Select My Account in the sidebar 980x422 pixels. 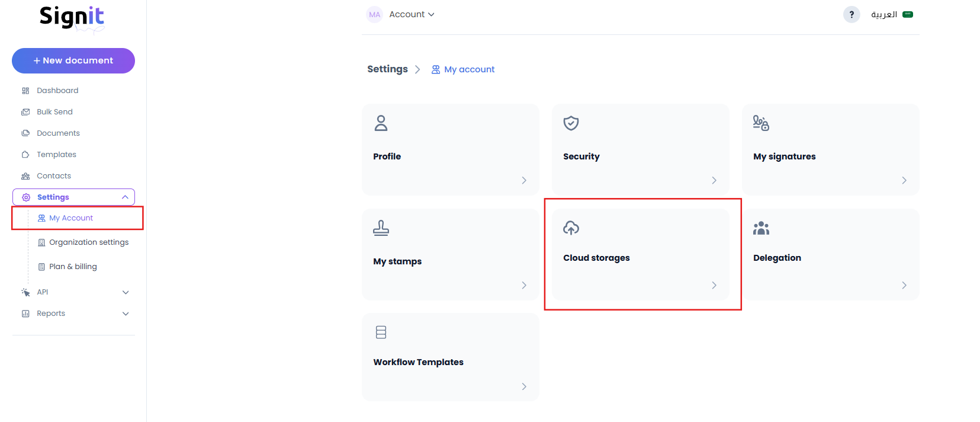(x=71, y=218)
